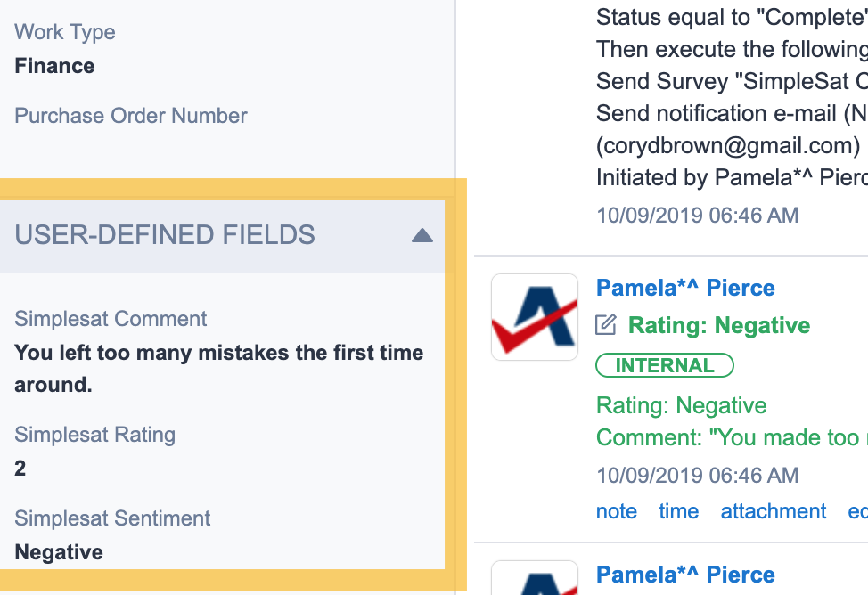
Task: Click the corydbrown@gmail.com email address
Action: (728, 145)
